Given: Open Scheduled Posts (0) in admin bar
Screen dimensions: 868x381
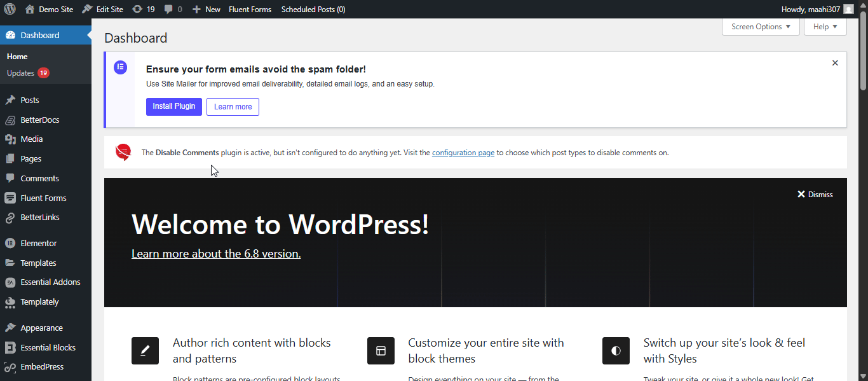Looking at the screenshot, I should click(313, 10).
